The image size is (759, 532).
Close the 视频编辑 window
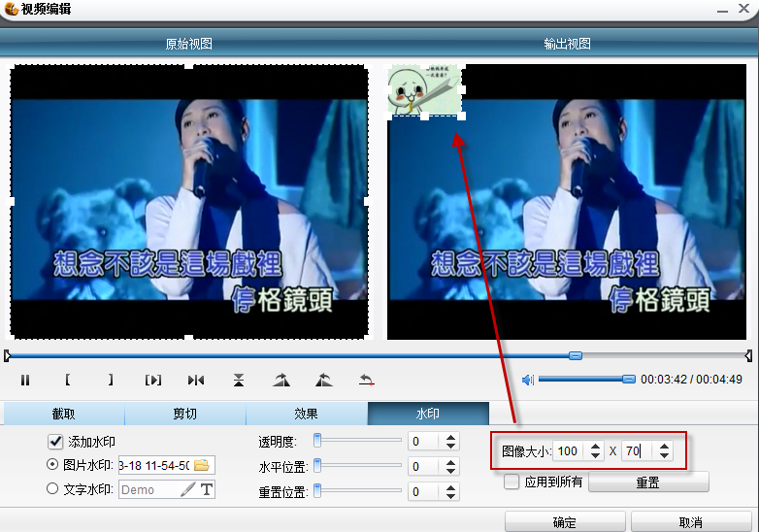(744, 8)
